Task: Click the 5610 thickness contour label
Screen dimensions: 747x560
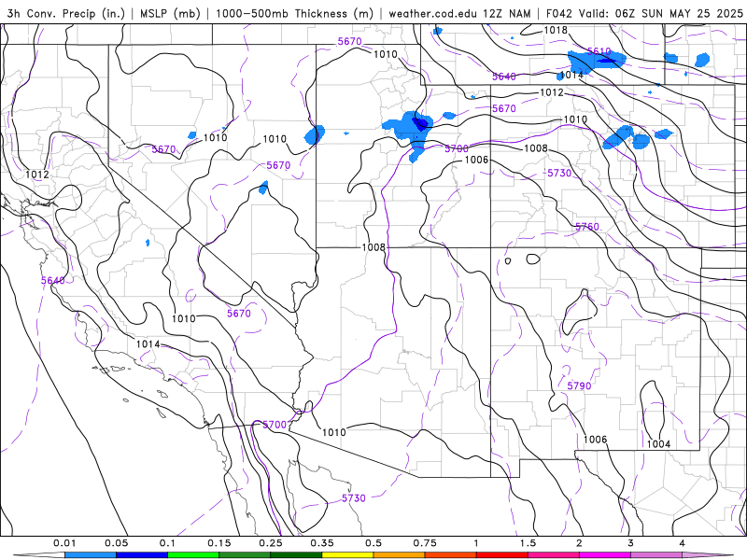Action: pyautogui.click(x=599, y=51)
